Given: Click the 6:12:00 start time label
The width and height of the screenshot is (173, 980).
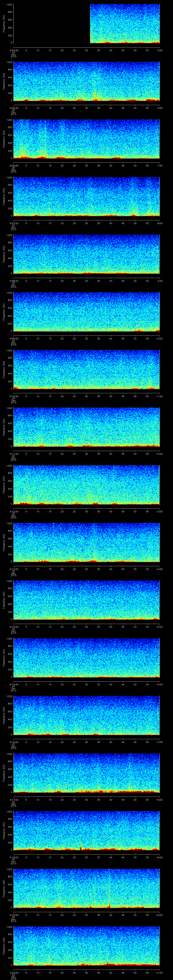Looking at the screenshot, I should pyautogui.click(x=14, y=511).
